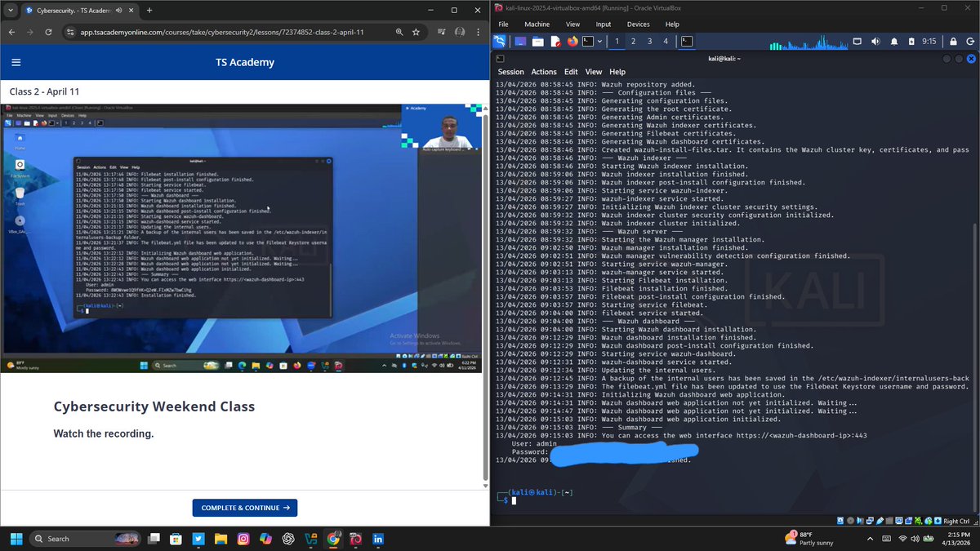Click the class recording video thumbnail

[x=243, y=238]
